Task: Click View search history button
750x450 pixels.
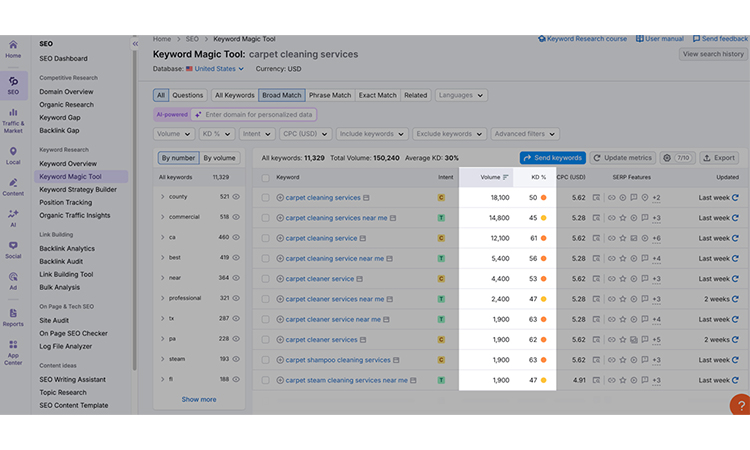Action: (x=713, y=54)
